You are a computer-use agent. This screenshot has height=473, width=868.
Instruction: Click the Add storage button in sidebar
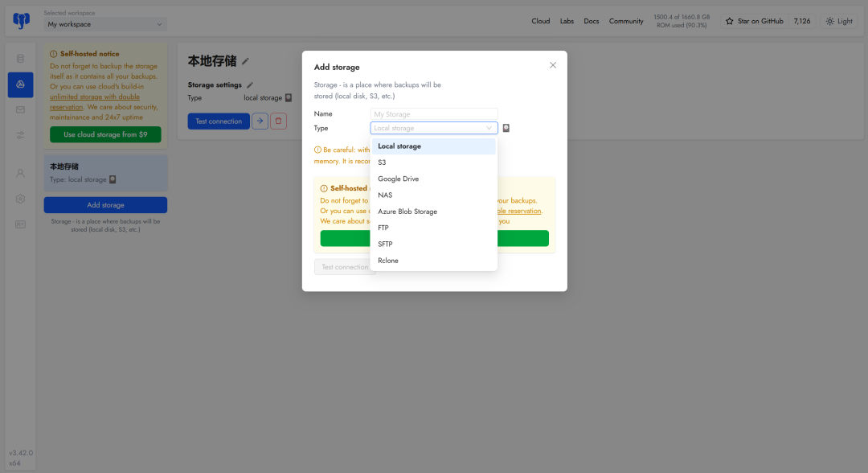point(105,205)
